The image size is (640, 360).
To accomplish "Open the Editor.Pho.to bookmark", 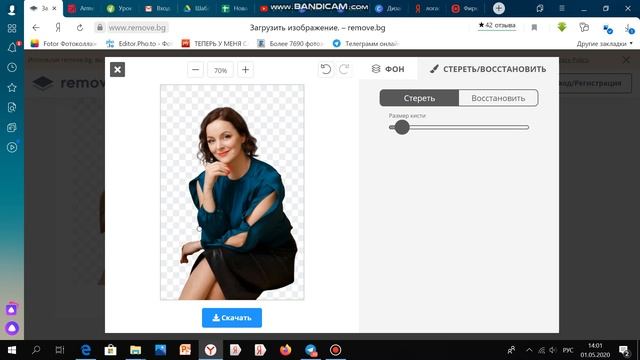I will tap(139, 43).
